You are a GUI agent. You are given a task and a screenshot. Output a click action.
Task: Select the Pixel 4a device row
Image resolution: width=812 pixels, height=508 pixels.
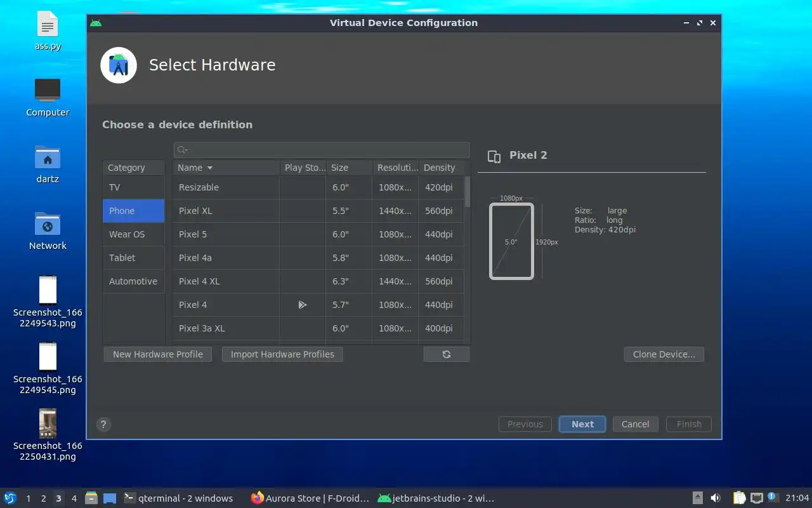(x=318, y=258)
